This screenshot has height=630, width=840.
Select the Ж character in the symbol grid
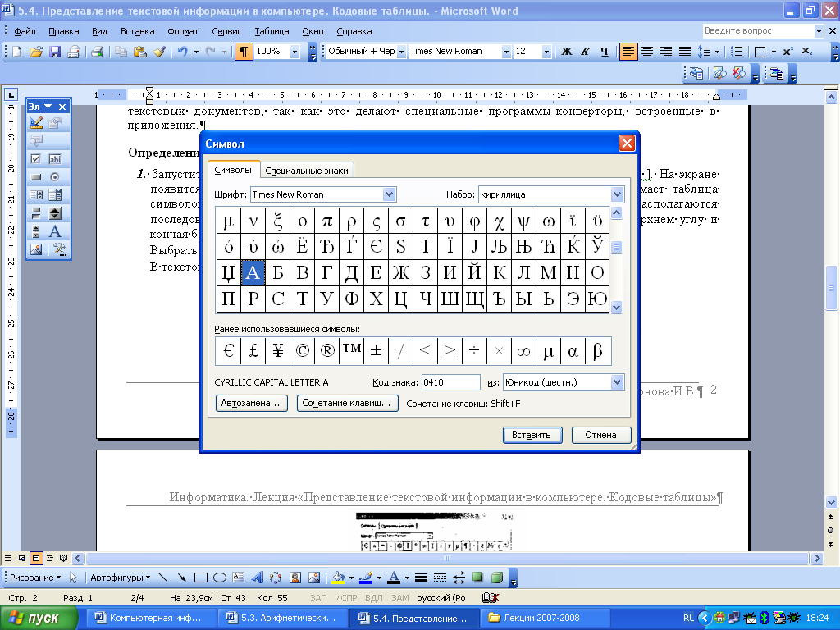click(400, 272)
